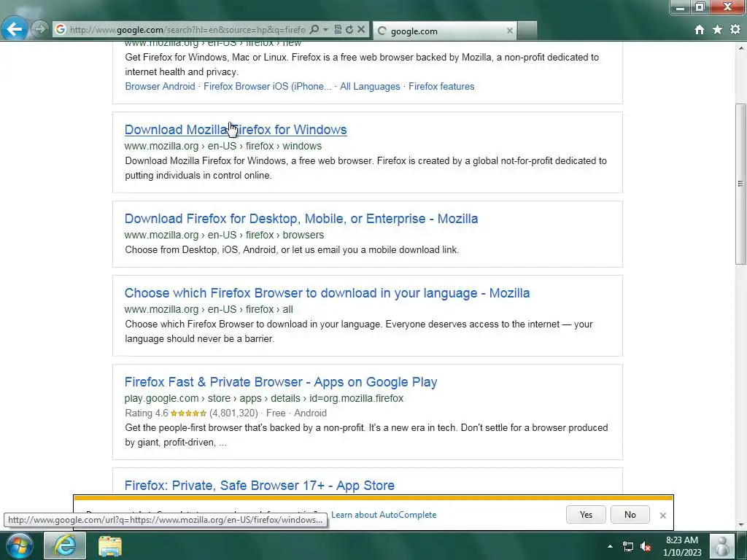Click the address bar URL field
This screenshot has width=747, height=560.
click(x=187, y=29)
